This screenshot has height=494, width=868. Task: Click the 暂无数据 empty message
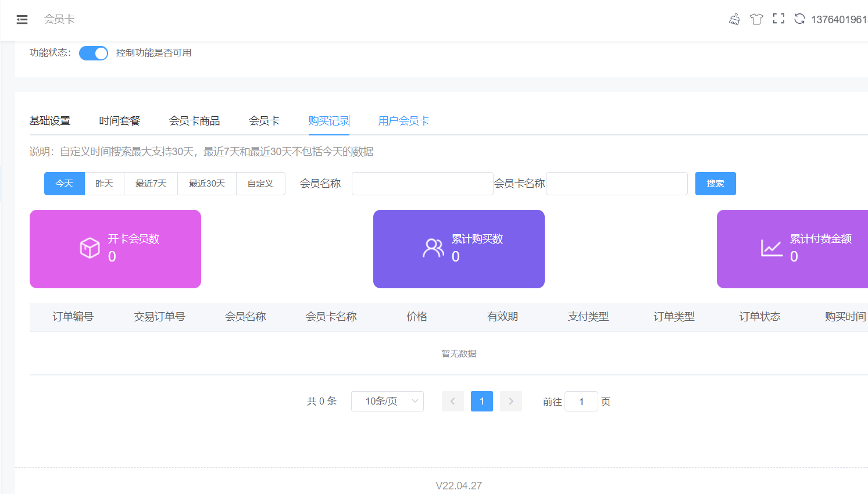pos(459,353)
